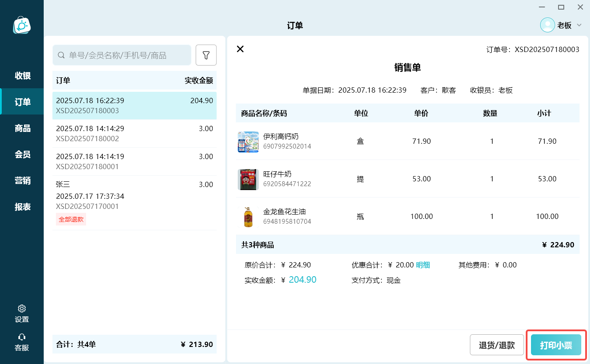
Task: Click the 退货/退款 button
Action: point(497,345)
